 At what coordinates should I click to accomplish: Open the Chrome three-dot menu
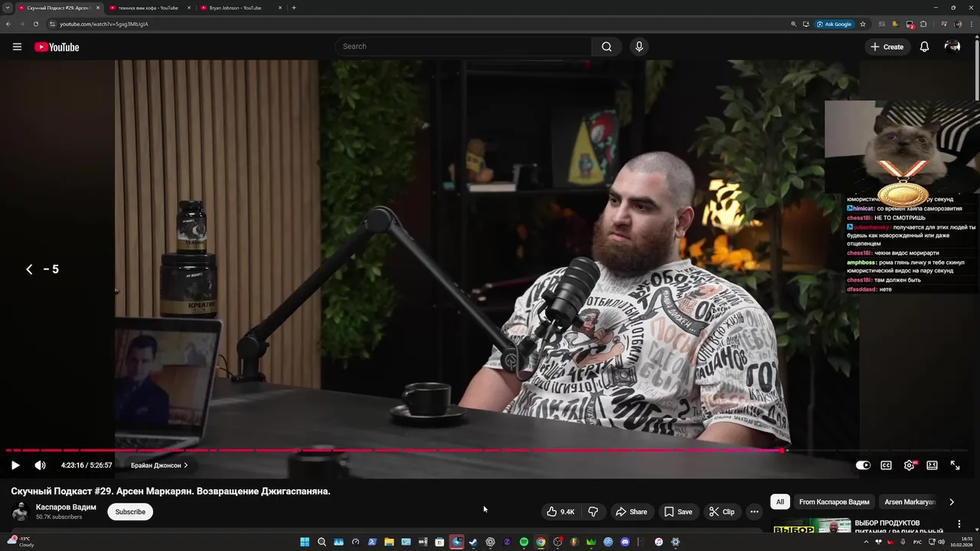[972, 24]
